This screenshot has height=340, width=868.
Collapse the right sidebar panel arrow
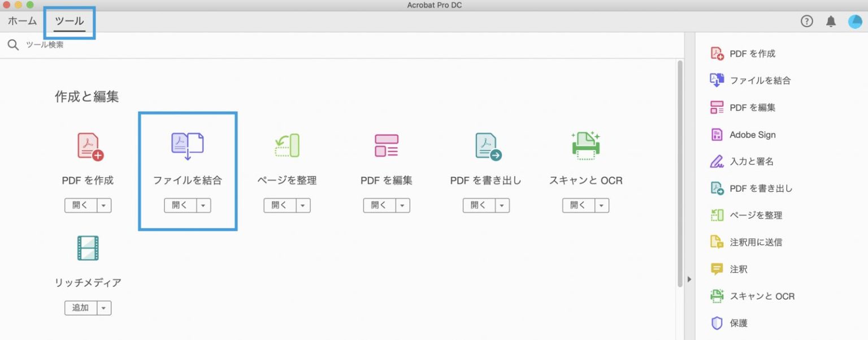(689, 279)
